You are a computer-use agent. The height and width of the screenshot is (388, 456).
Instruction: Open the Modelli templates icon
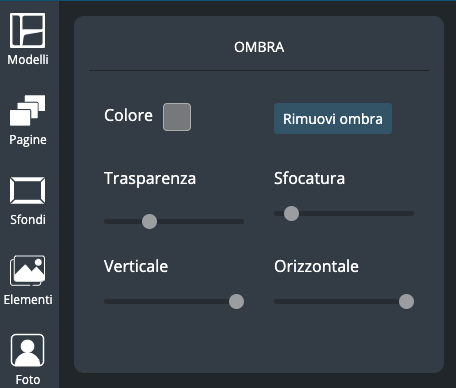(27, 30)
